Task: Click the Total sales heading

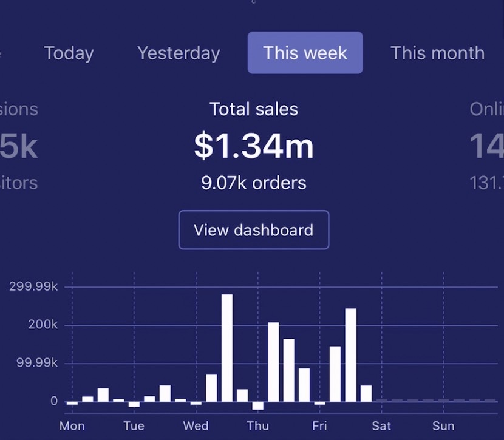Action: tap(253, 109)
